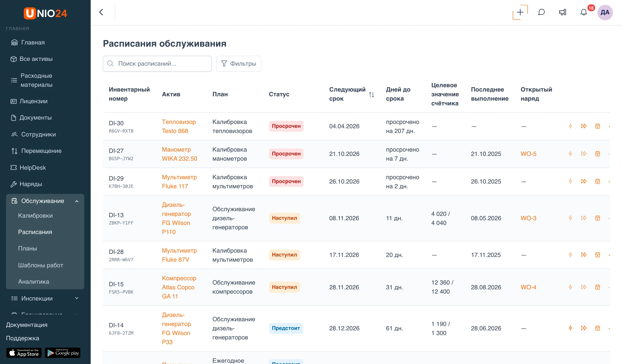
Task: Open the chat messages icon
Action: [x=541, y=12]
